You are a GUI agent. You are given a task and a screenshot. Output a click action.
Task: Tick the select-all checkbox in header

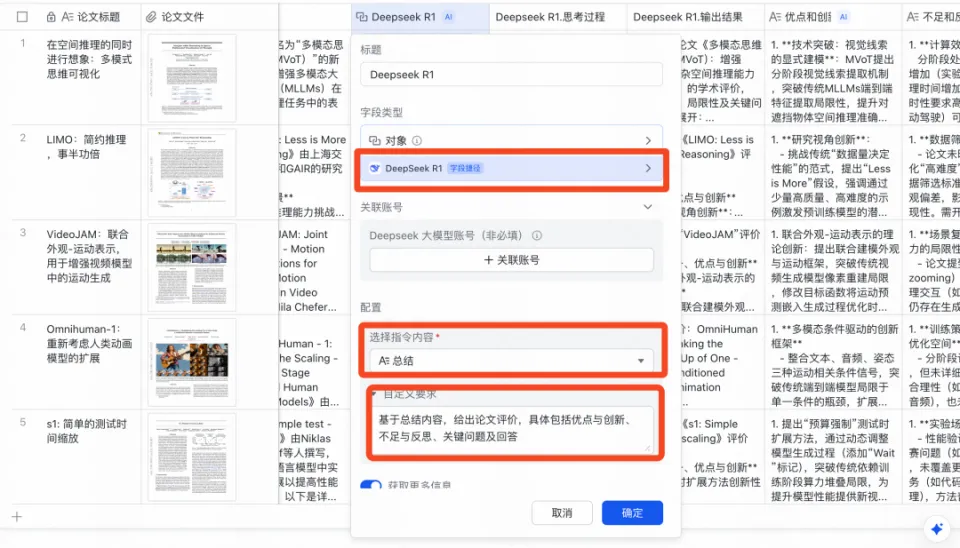(22, 17)
